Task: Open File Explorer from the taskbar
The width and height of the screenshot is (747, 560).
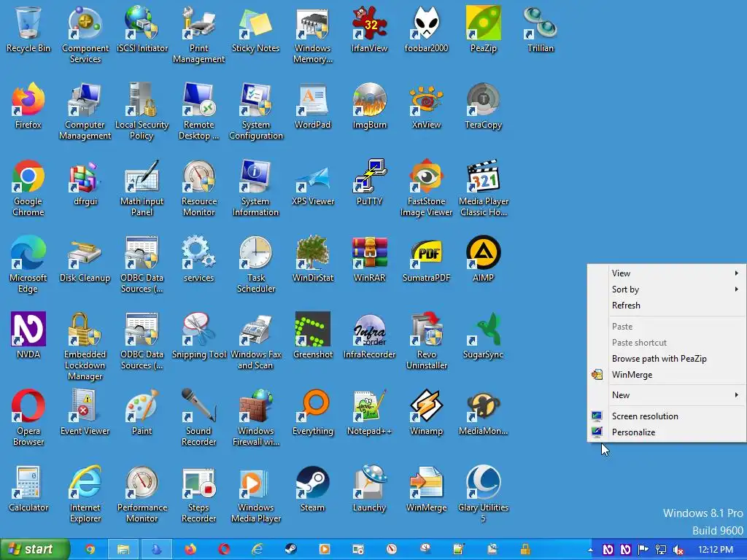Action: tap(123, 550)
